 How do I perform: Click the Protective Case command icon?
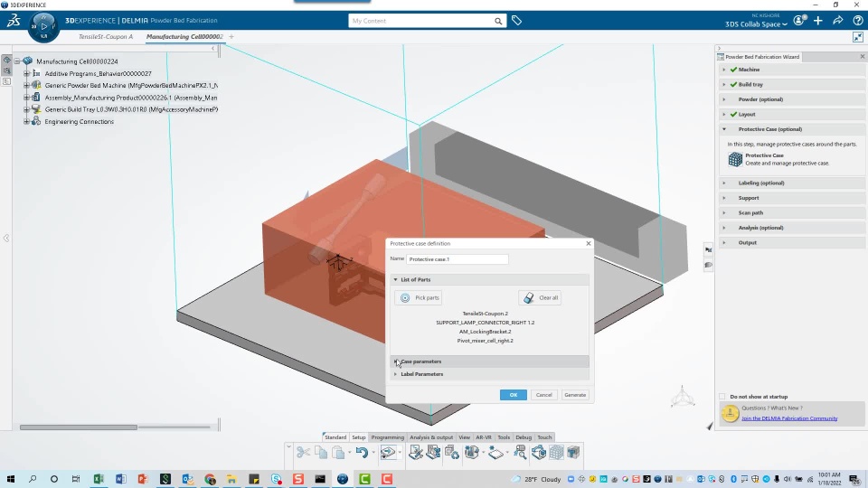pos(735,159)
